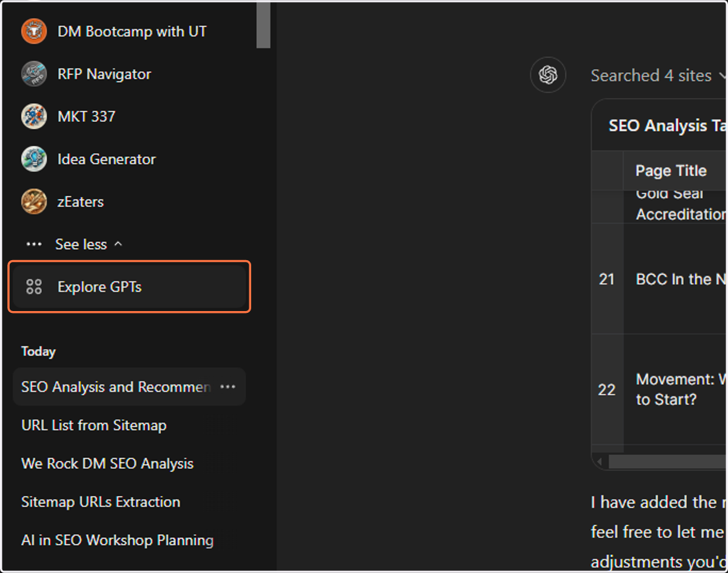
Task: Click the Explore GPTs grid icon
Action: click(x=34, y=287)
